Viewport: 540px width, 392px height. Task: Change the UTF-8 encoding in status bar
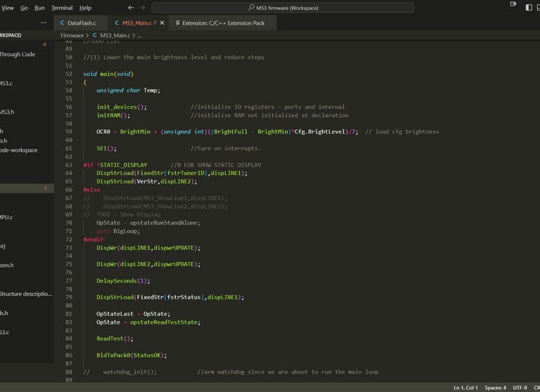520,387
